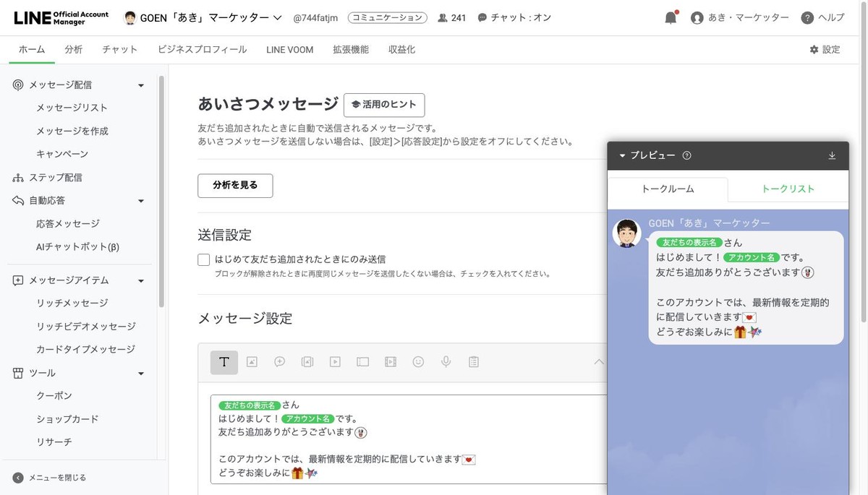The image size is (868, 495).
Task: Select the トークリスト preview tab
Action: click(788, 189)
